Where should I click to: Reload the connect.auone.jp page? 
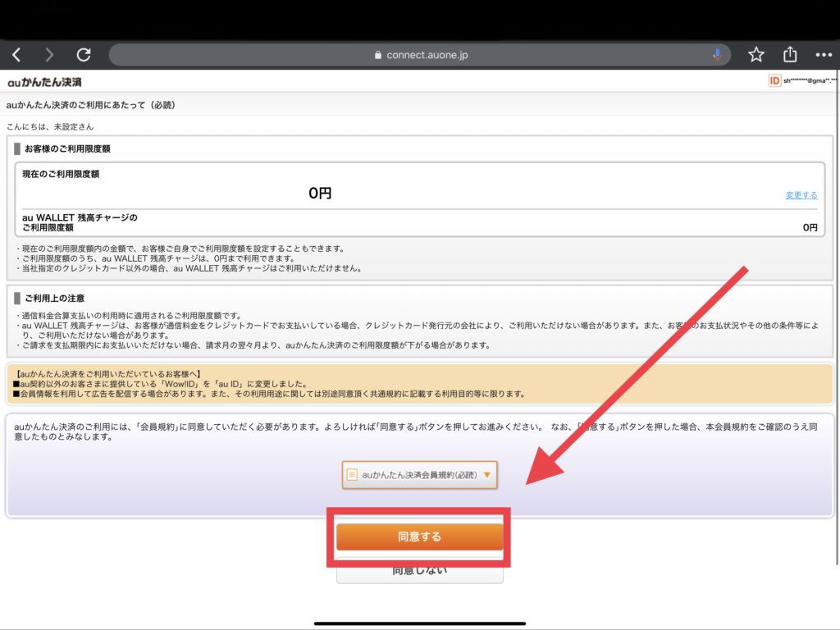coord(84,55)
